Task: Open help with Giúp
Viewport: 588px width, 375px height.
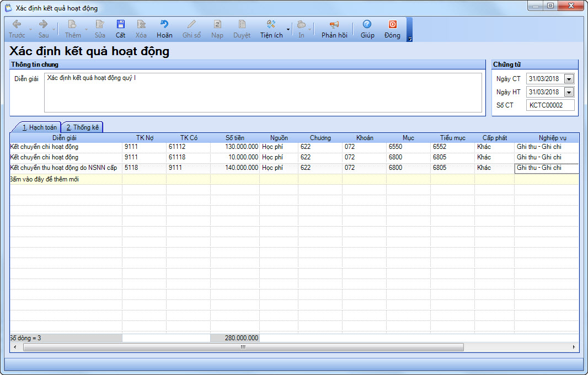Action: click(x=367, y=29)
